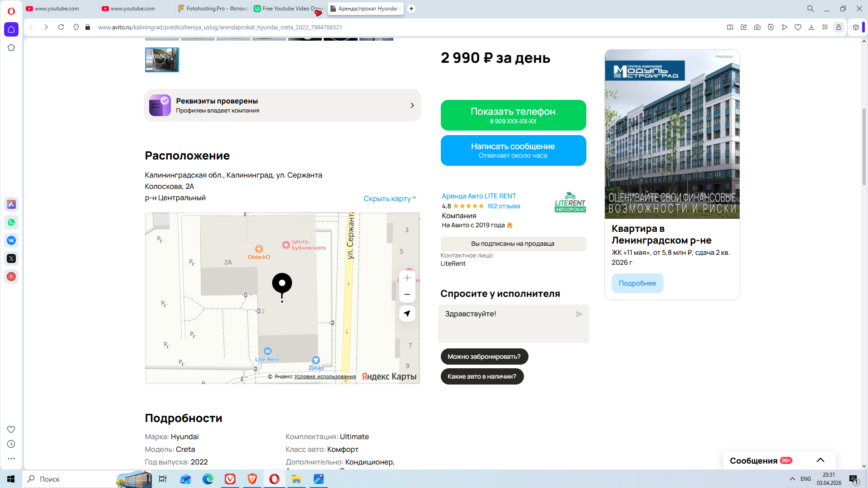The width and height of the screenshot is (868, 488).
Task: Click the map zoom out minus button
Action: [407, 295]
